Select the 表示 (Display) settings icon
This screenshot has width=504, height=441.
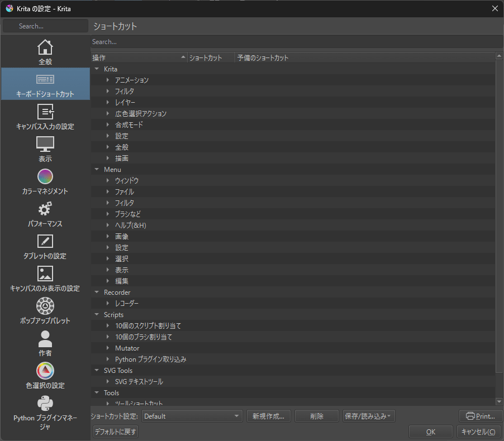pos(45,148)
